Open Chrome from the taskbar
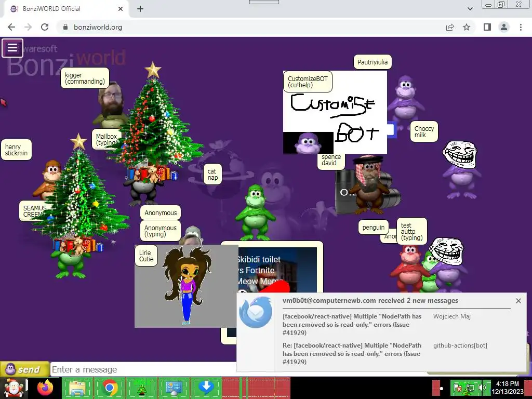 click(109, 388)
